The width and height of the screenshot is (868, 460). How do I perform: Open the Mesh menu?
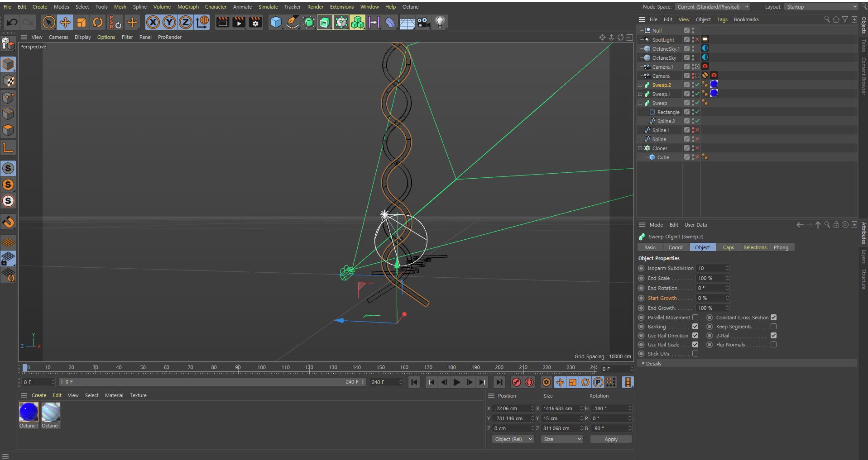point(120,7)
